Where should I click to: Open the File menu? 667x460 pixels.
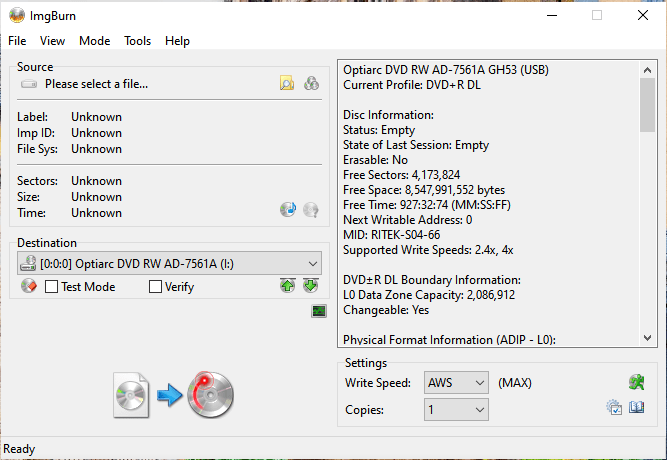point(17,41)
